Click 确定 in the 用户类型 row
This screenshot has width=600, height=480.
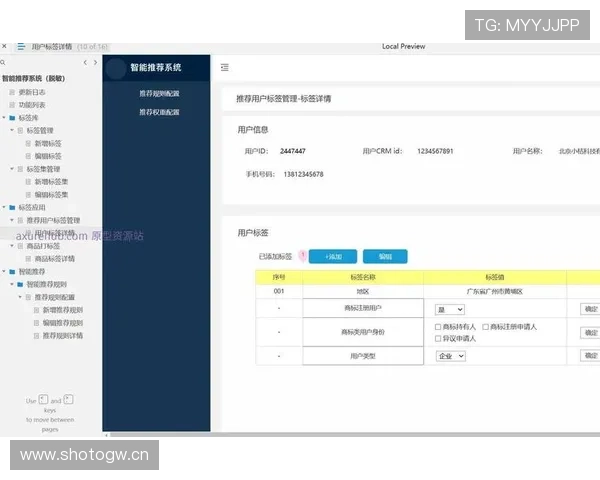click(x=590, y=356)
